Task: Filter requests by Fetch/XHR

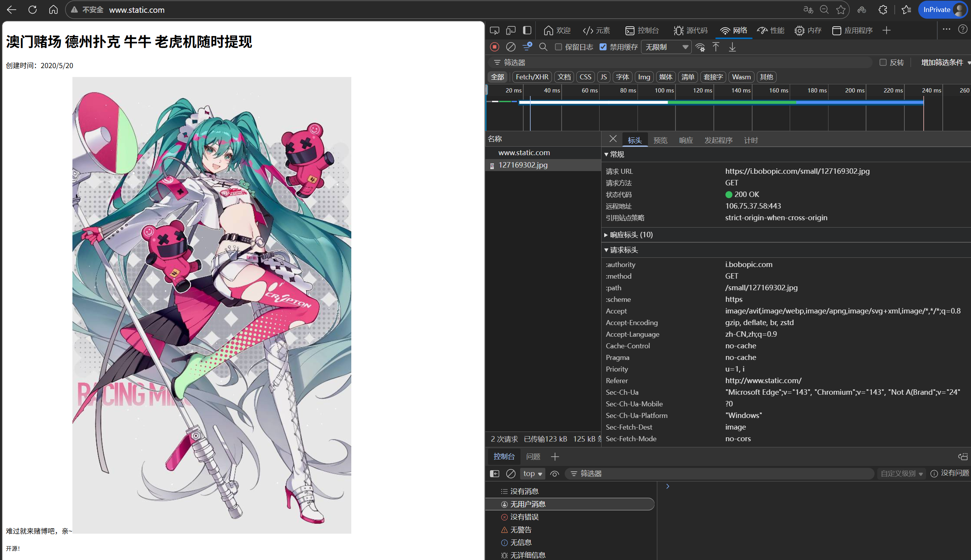Action: (x=532, y=77)
